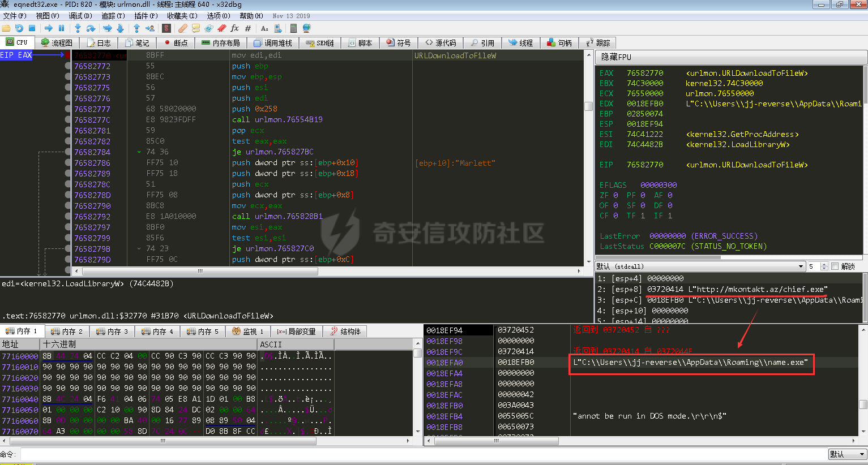Click the Trace Into toolbar icon
The image size is (868, 465).
[107, 28]
